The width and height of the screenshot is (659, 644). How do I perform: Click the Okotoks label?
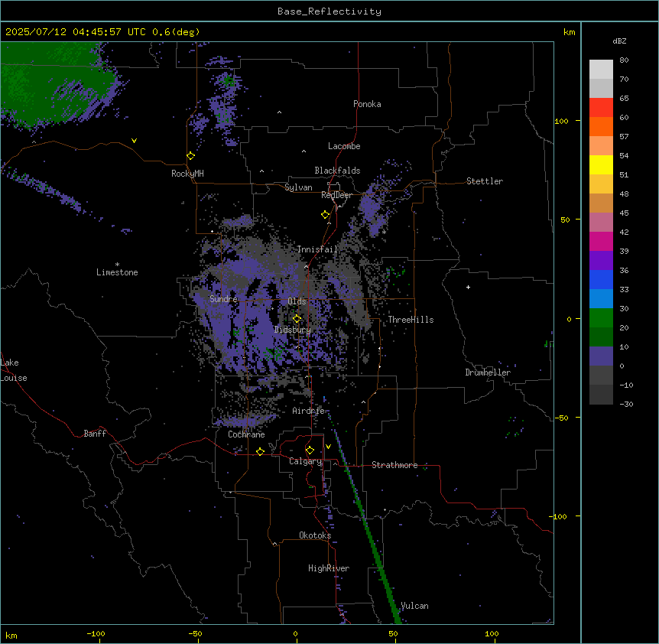[315, 535]
